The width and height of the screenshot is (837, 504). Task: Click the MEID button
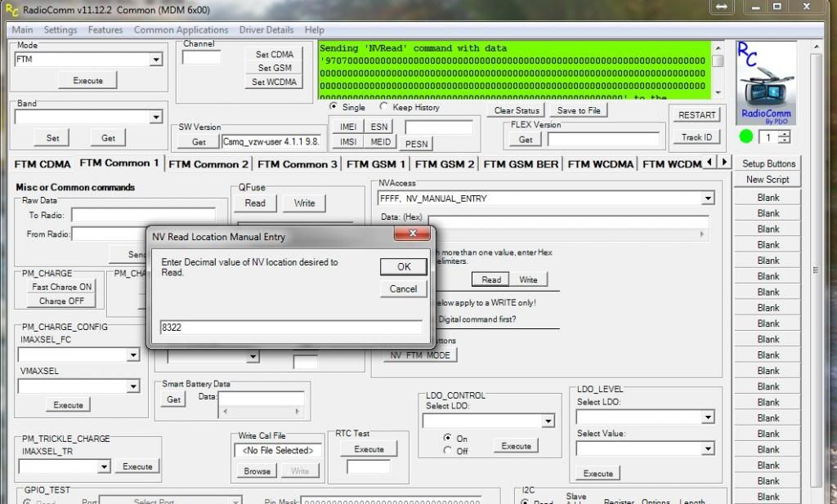point(380,142)
